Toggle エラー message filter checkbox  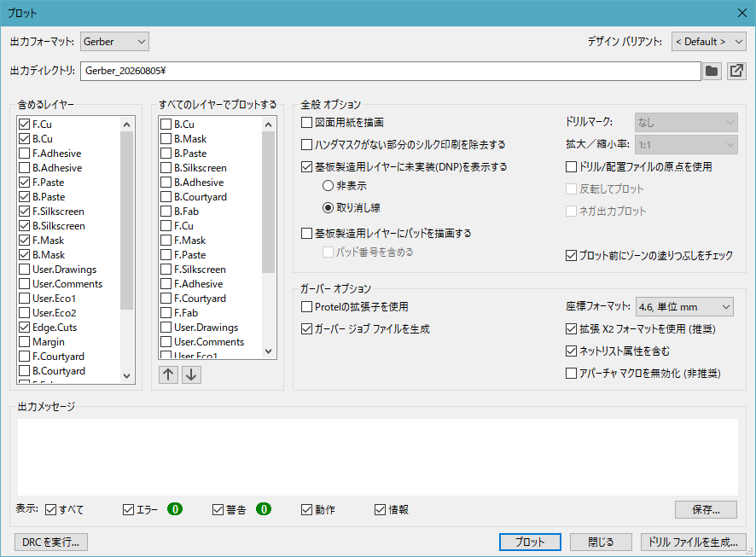pos(128,509)
